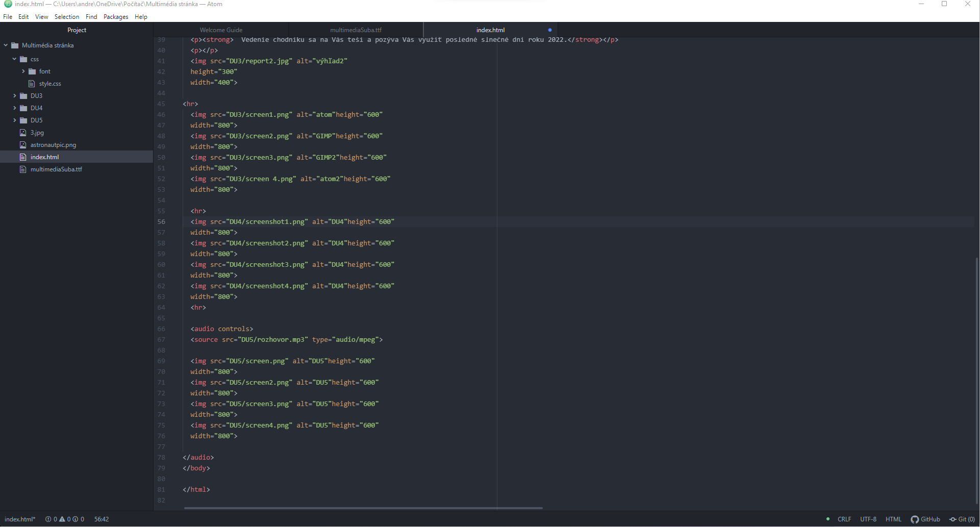Click the style.css file icon
The width and height of the screenshot is (980, 527).
[32, 84]
